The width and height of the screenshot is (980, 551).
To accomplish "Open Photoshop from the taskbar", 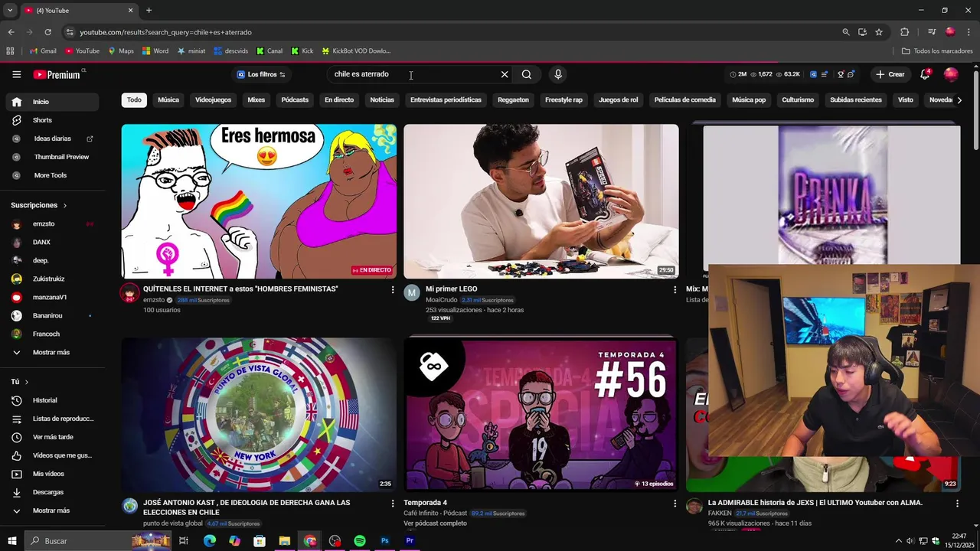I will [385, 541].
